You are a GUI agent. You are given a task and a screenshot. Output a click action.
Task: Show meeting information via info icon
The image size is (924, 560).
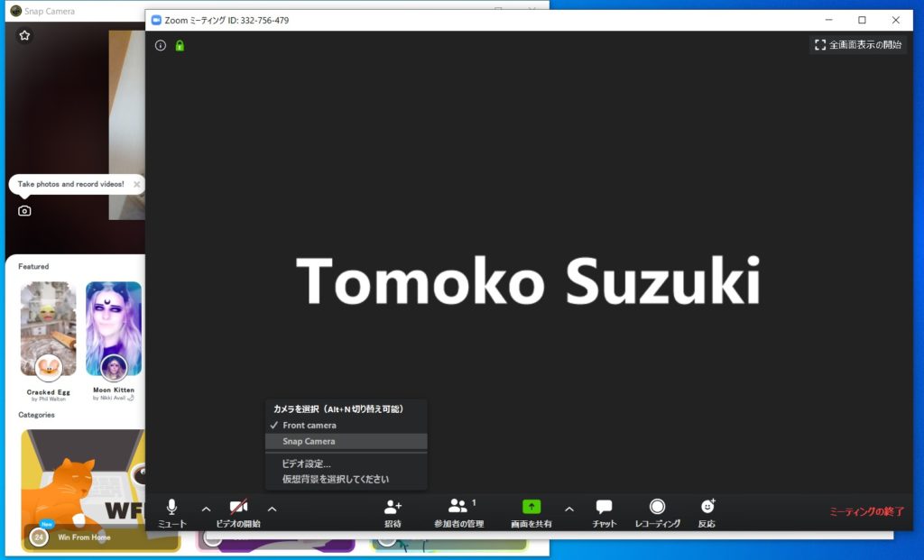click(x=161, y=45)
